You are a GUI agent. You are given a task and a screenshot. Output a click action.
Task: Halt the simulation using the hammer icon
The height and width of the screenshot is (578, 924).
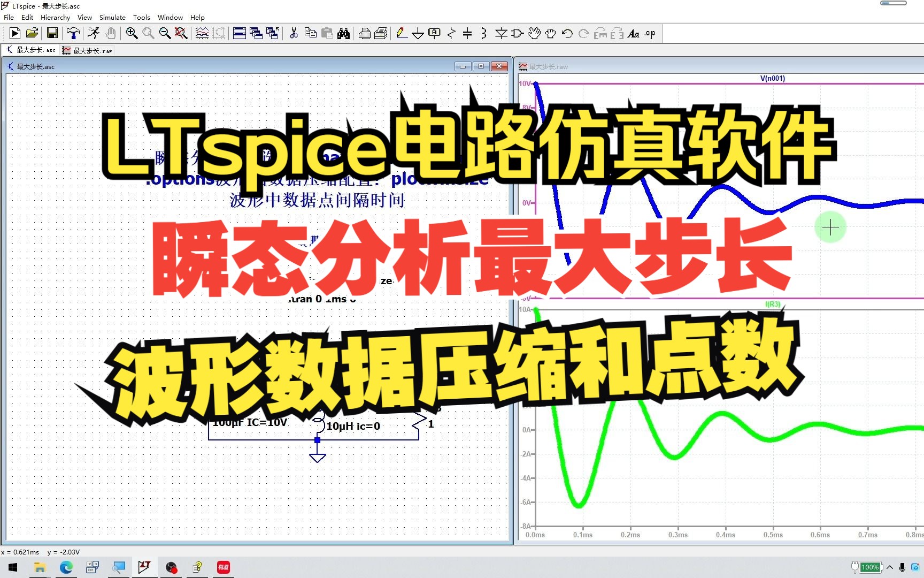(x=73, y=33)
